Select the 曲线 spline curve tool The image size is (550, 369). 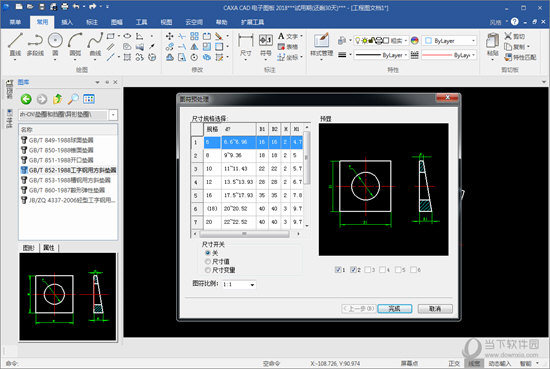(x=95, y=44)
